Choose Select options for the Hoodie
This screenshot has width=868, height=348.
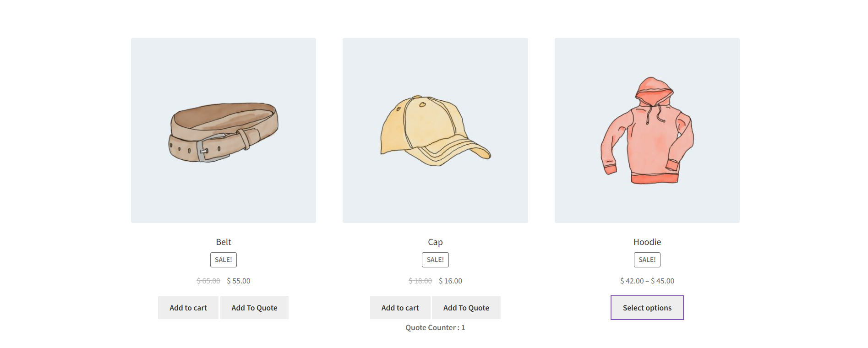[647, 308]
